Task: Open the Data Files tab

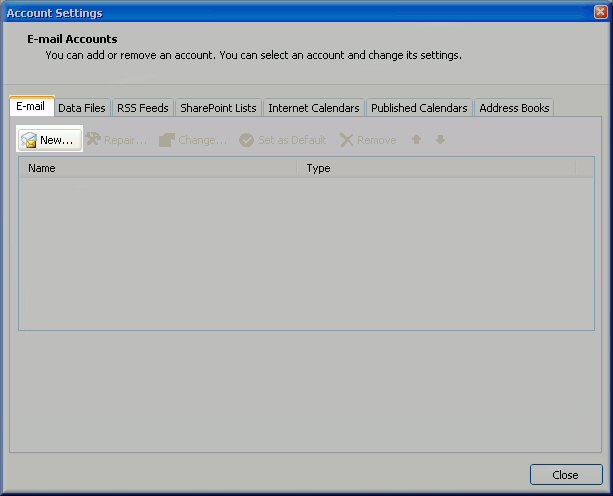Action: (82, 108)
